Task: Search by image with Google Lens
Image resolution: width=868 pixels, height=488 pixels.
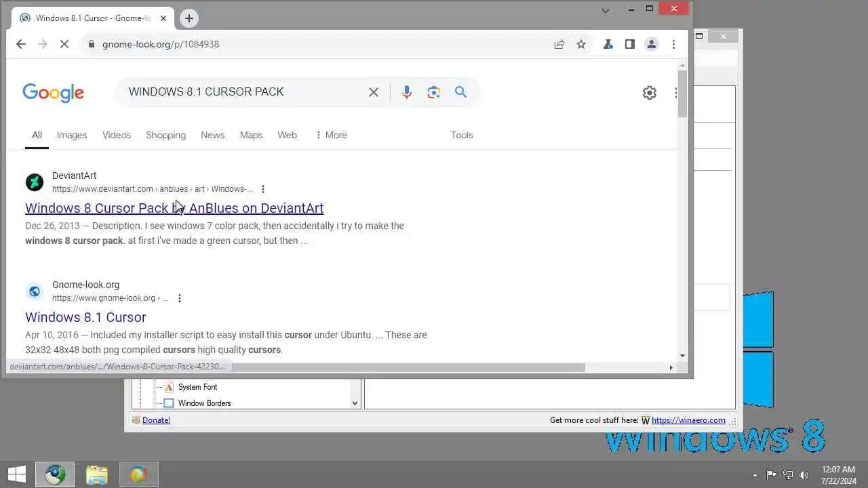Action: pyautogui.click(x=434, y=92)
